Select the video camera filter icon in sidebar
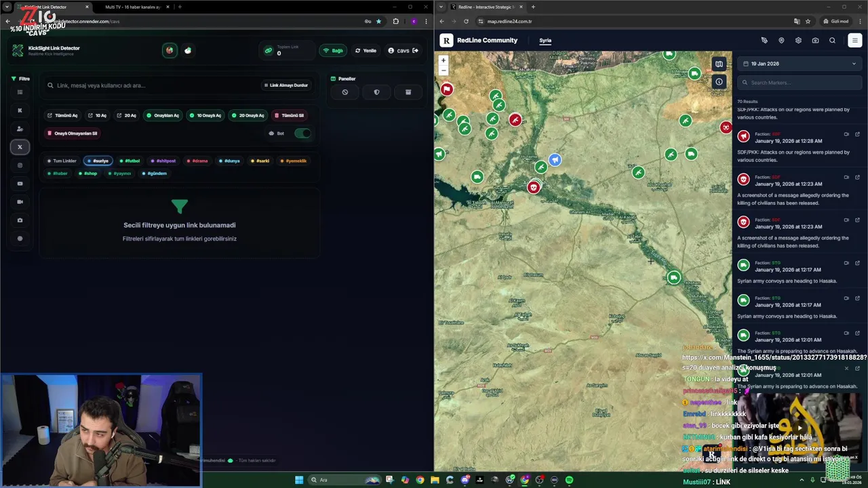The image size is (868, 488). point(20,202)
